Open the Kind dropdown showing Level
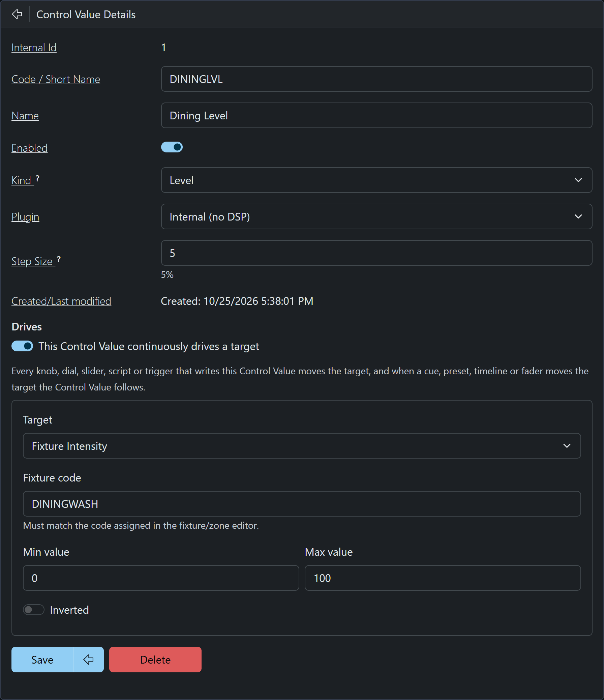Image resolution: width=604 pixels, height=700 pixels. pyautogui.click(x=376, y=180)
